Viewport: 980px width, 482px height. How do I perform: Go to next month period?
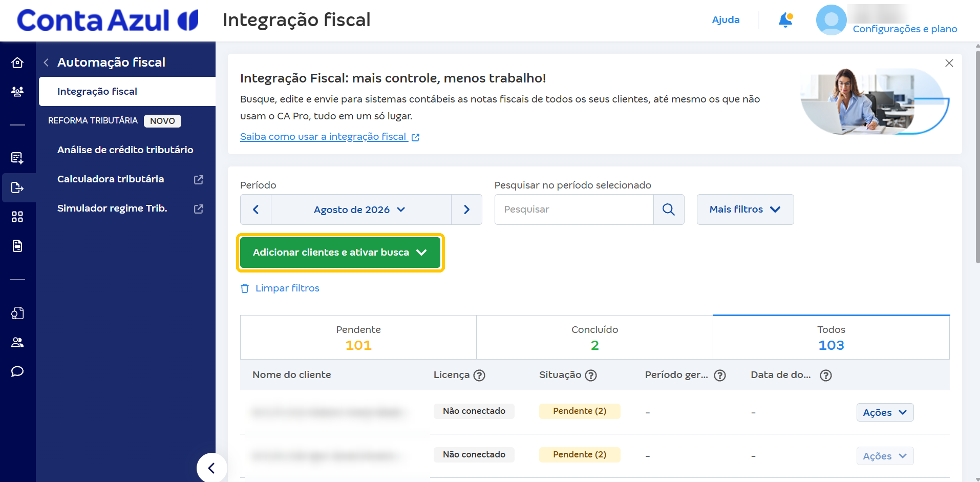(x=466, y=209)
